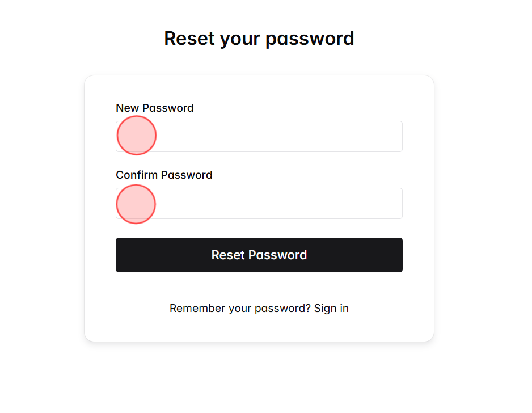The width and height of the screenshot is (532, 413).
Task: Activate the Reset Password submit button
Action: coord(259,255)
